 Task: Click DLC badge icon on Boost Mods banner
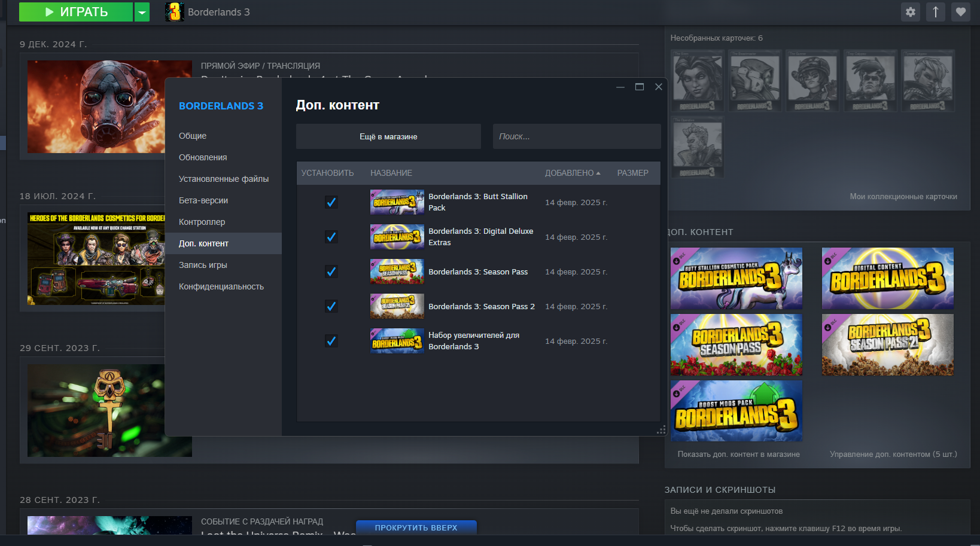tap(677, 393)
